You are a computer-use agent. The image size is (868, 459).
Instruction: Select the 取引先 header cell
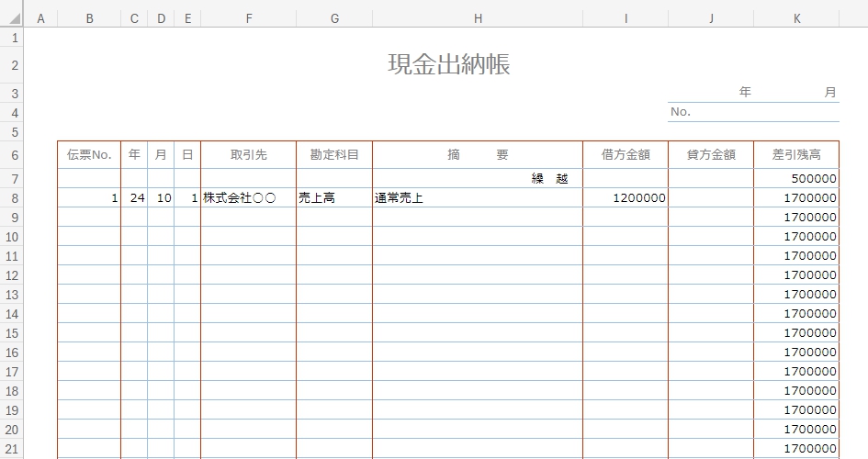248,155
